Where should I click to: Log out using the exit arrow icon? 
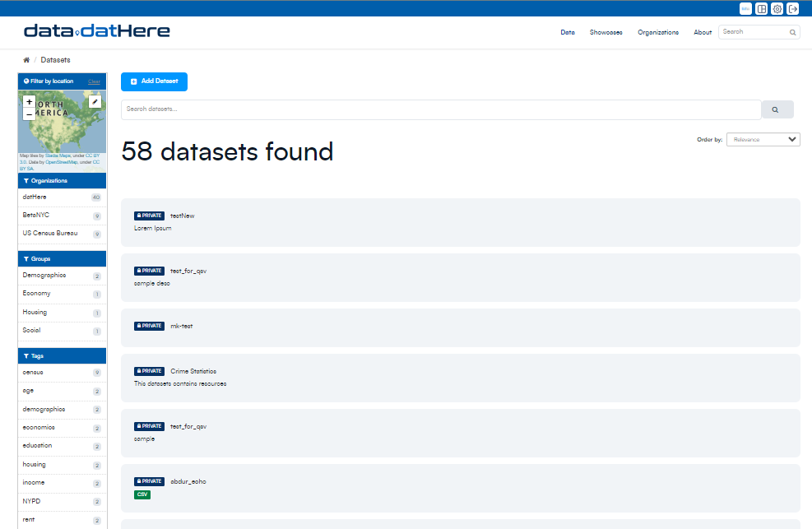[793, 9]
